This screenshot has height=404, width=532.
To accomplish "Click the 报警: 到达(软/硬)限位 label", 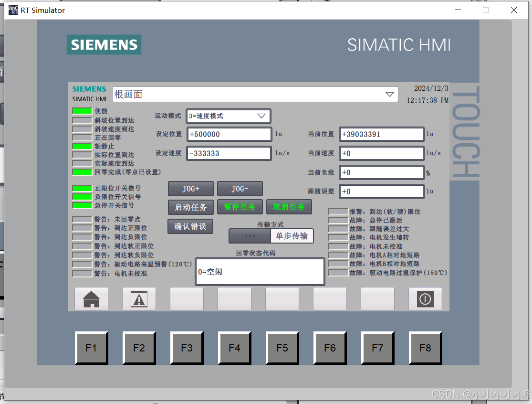I will [x=385, y=212].
